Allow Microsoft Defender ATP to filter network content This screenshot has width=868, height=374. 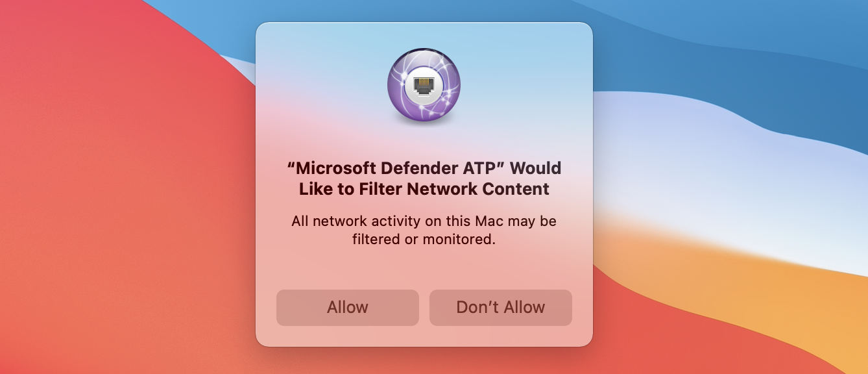[x=348, y=307]
